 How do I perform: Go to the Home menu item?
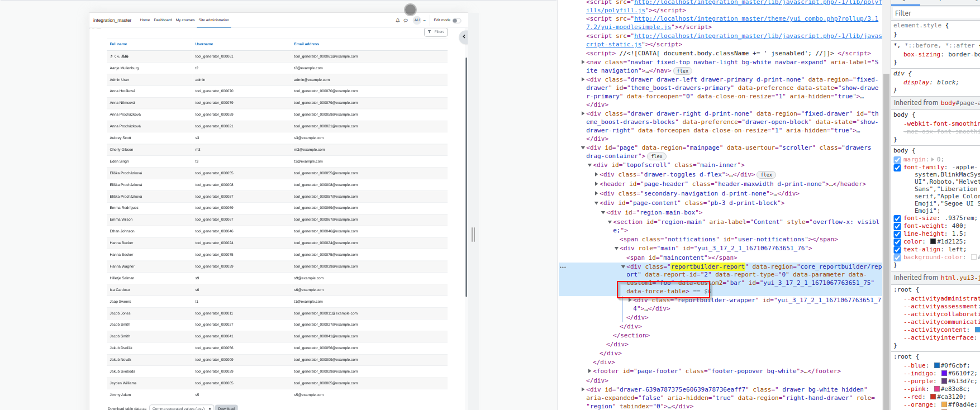[x=145, y=20]
